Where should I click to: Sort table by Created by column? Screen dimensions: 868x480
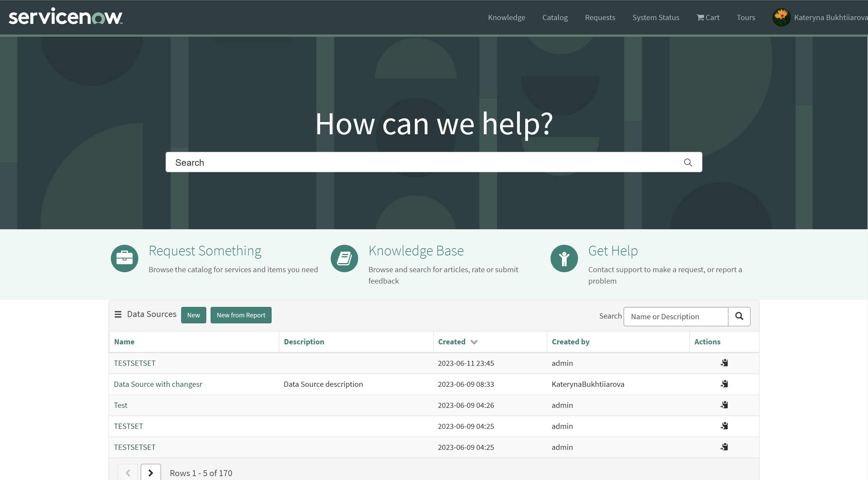(x=570, y=342)
